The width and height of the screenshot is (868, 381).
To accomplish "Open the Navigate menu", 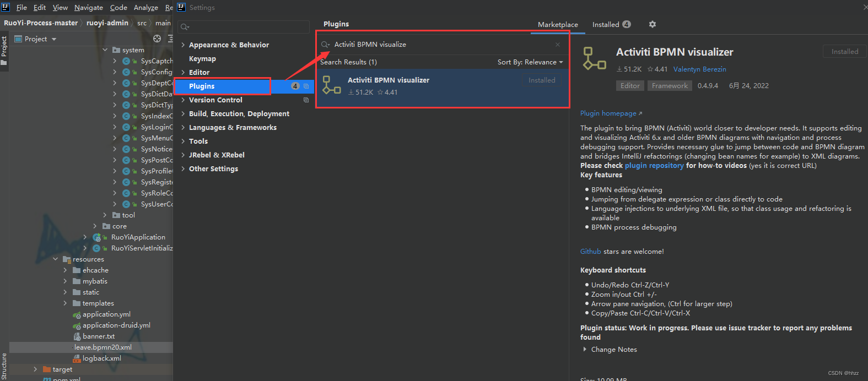I will pyautogui.click(x=89, y=8).
